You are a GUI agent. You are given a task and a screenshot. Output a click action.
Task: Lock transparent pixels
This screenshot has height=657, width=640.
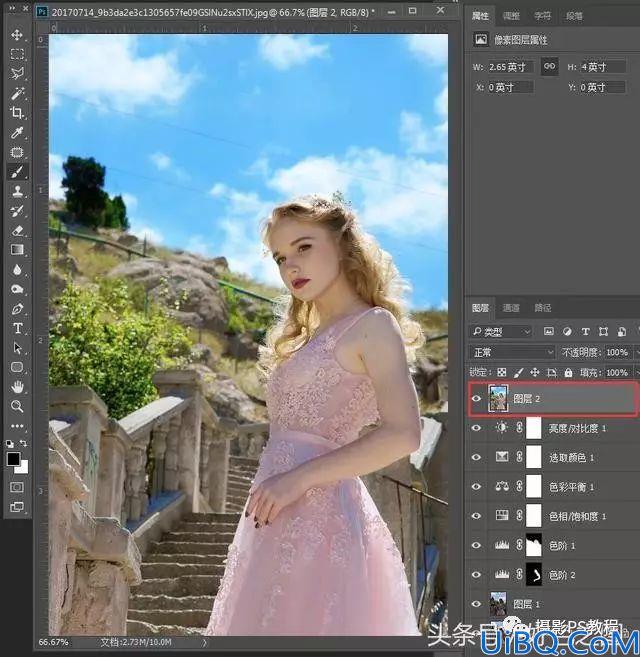[502, 372]
